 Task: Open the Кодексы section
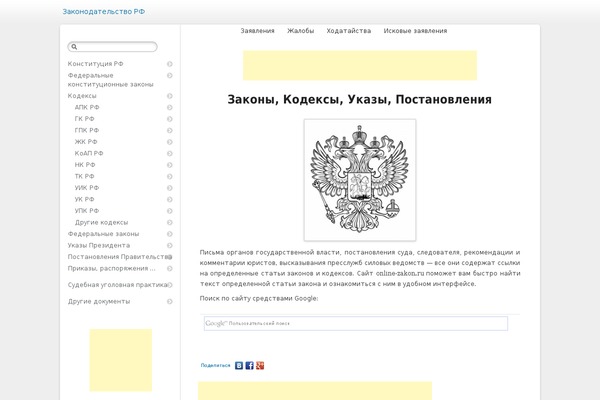(82, 96)
